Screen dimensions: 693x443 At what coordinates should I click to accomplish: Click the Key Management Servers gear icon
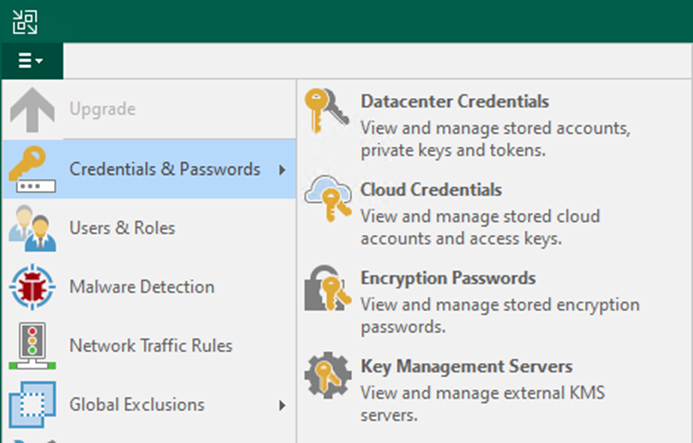[328, 375]
